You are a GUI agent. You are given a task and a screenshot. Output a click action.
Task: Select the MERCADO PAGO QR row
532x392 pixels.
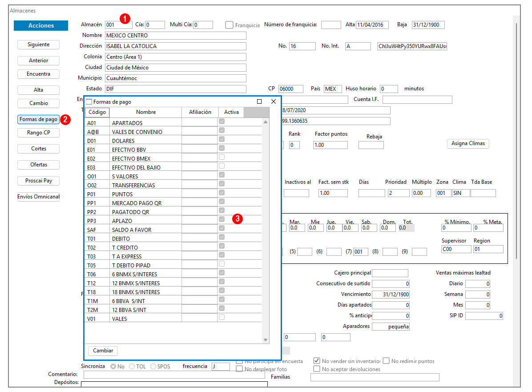point(173,203)
